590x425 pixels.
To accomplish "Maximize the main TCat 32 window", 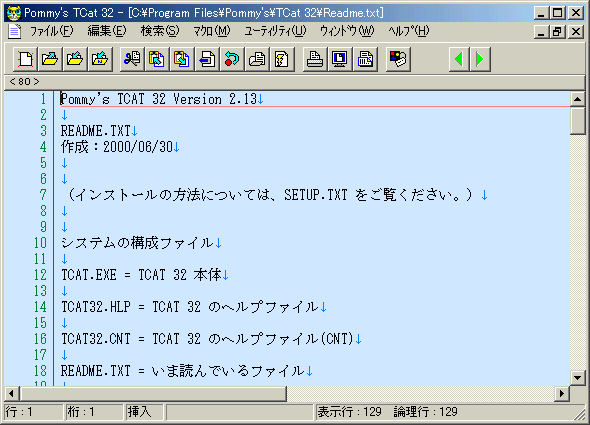I will point(558,13).
